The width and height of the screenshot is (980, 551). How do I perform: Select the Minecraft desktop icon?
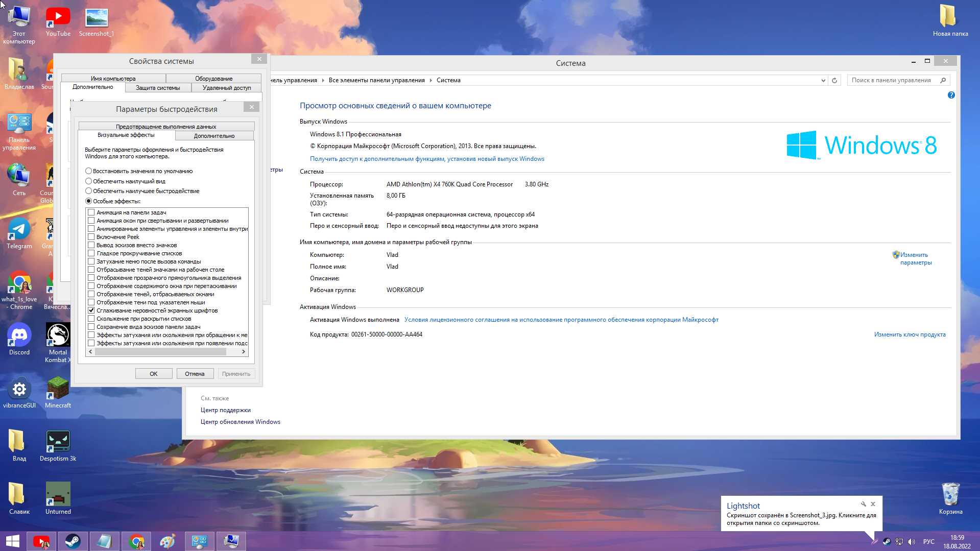pos(58,393)
